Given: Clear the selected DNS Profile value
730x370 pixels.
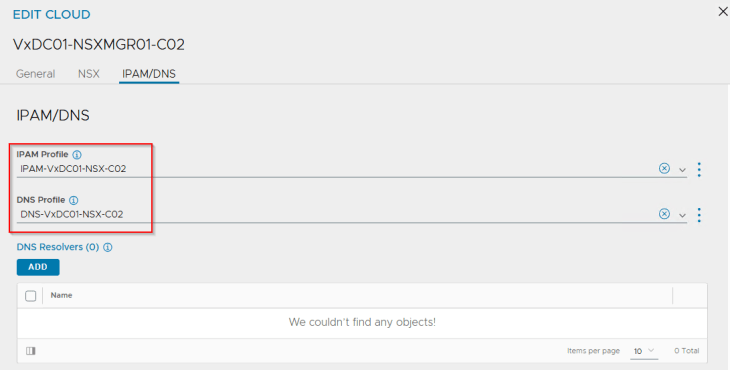Looking at the screenshot, I should [x=664, y=214].
